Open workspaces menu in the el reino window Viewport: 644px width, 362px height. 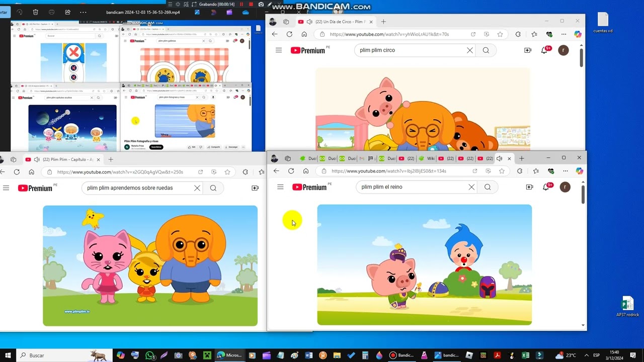[x=288, y=158]
